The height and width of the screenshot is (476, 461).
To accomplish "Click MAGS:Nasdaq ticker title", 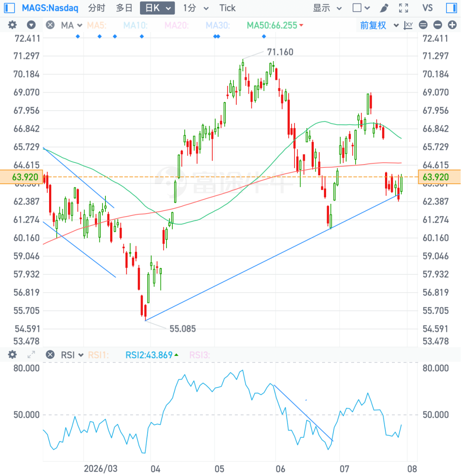I will [50, 8].
